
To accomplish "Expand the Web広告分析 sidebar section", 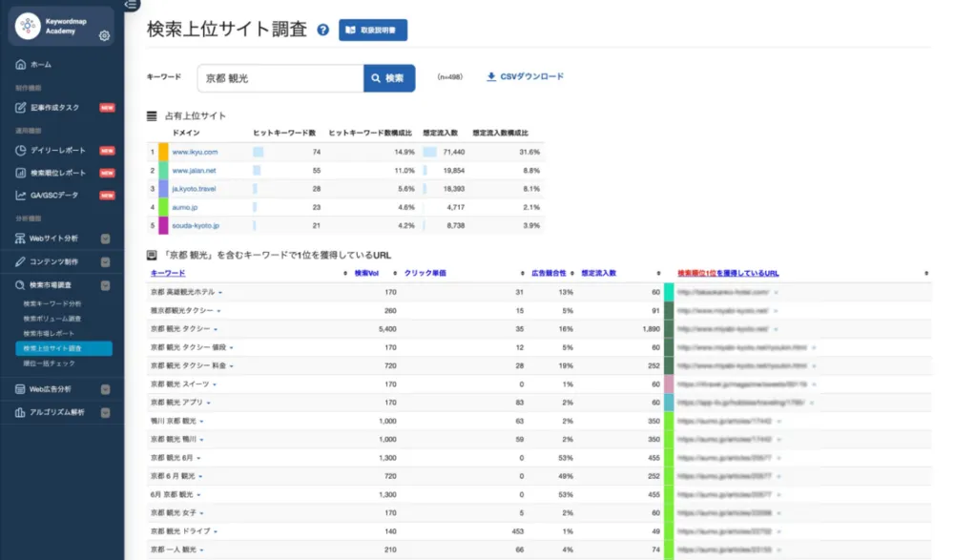I will pyautogui.click(x=105, y=389).
